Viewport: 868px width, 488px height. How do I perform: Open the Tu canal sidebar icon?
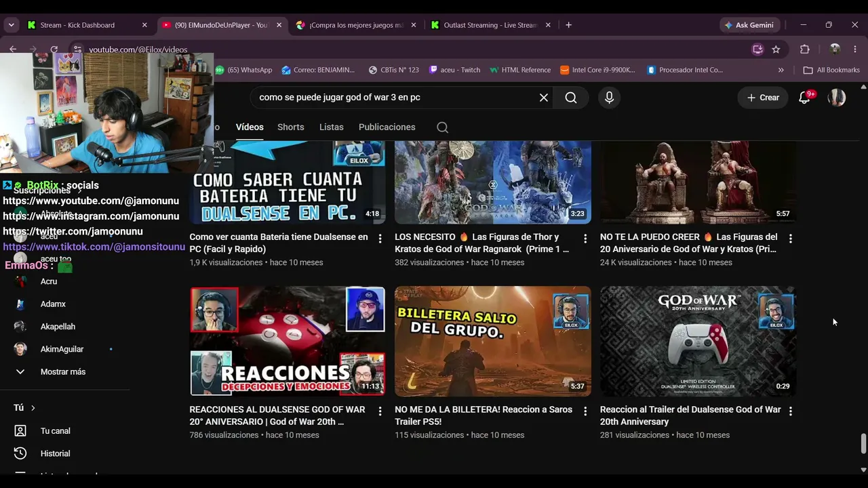click(x=20, y=431)
